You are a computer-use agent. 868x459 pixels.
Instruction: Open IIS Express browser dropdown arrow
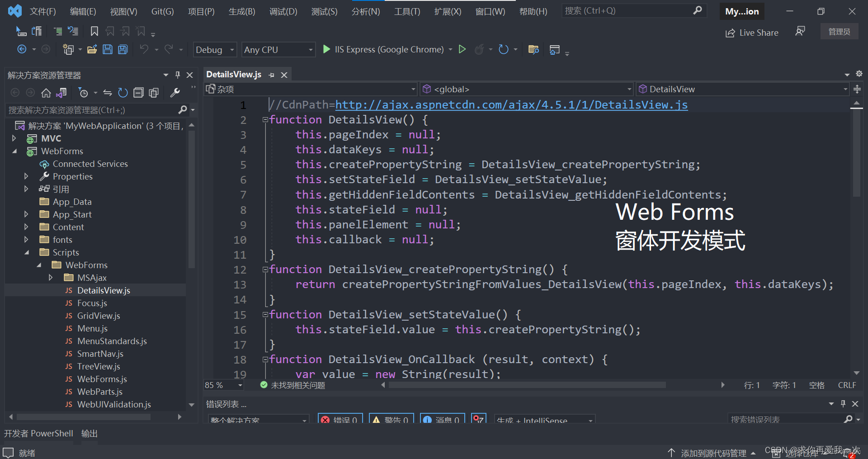[450, 49]
